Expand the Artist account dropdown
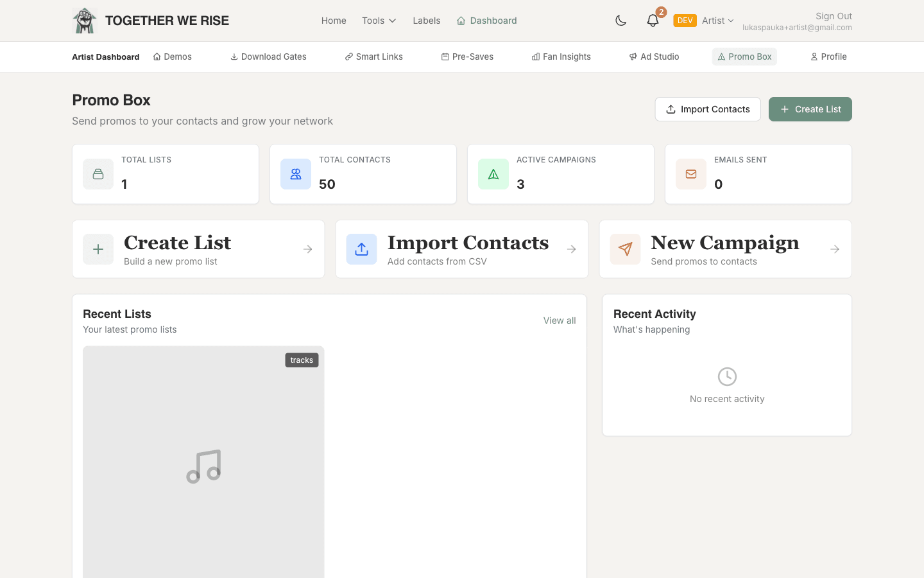This screenshot has height=578, width=924. [717, 20]
